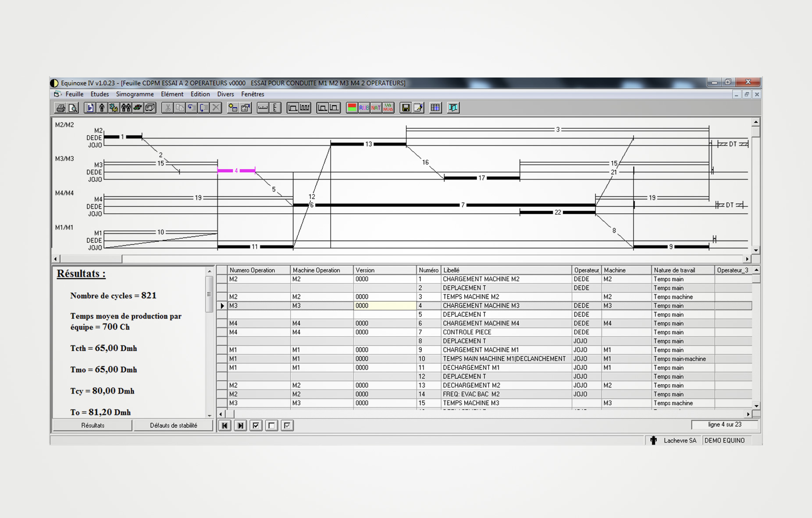Click the single operator person icon
This screenshot has width=812, height=518.
pos(102,108)
